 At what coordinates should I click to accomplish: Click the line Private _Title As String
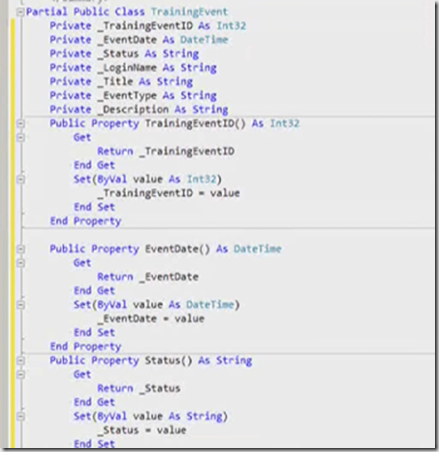121,82
